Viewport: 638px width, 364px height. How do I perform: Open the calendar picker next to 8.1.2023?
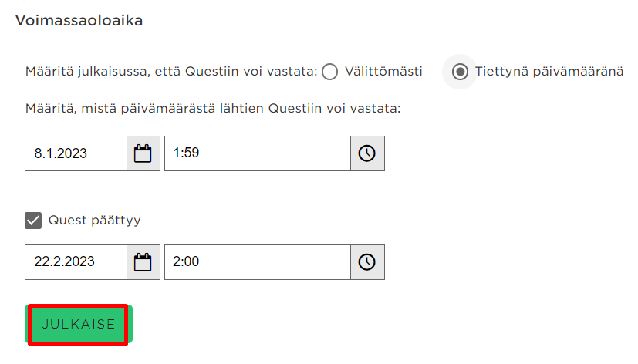[x=143, y=153]
